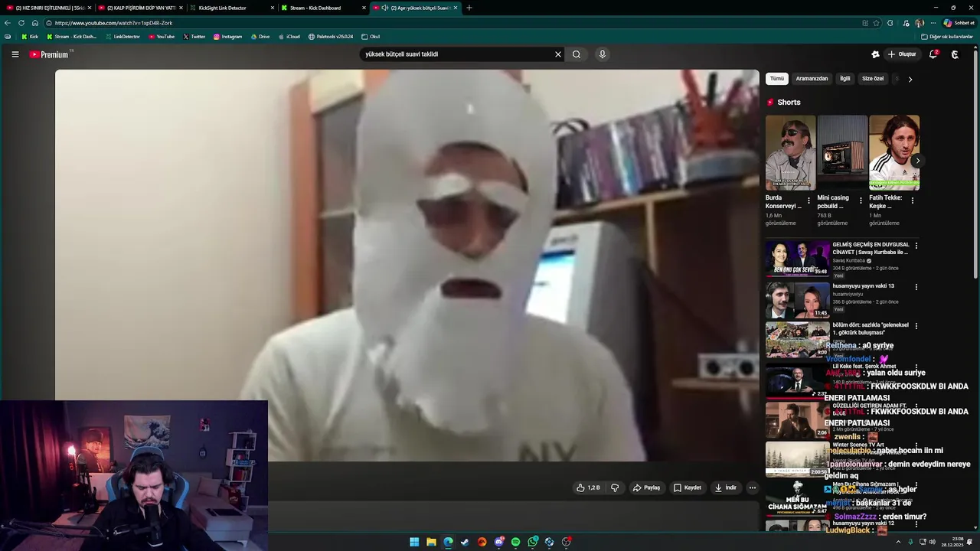Clear the YouTube search box text

557,54
